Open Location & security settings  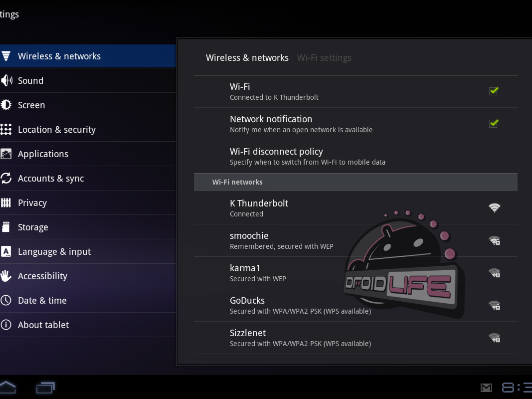[x=57, y=129]
